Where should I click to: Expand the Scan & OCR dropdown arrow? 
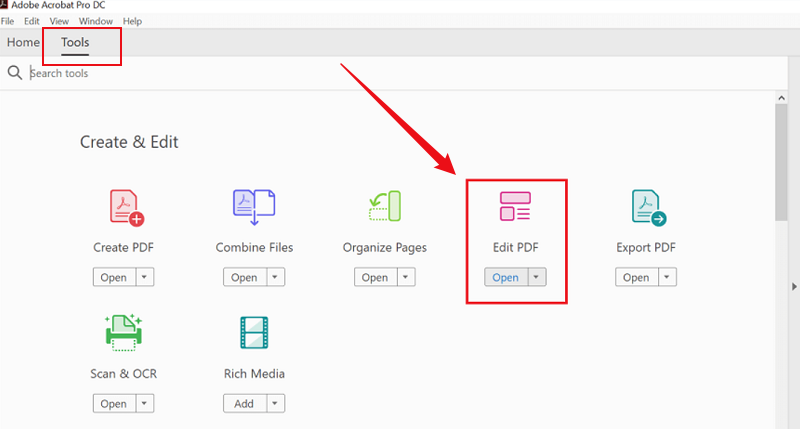144,403
